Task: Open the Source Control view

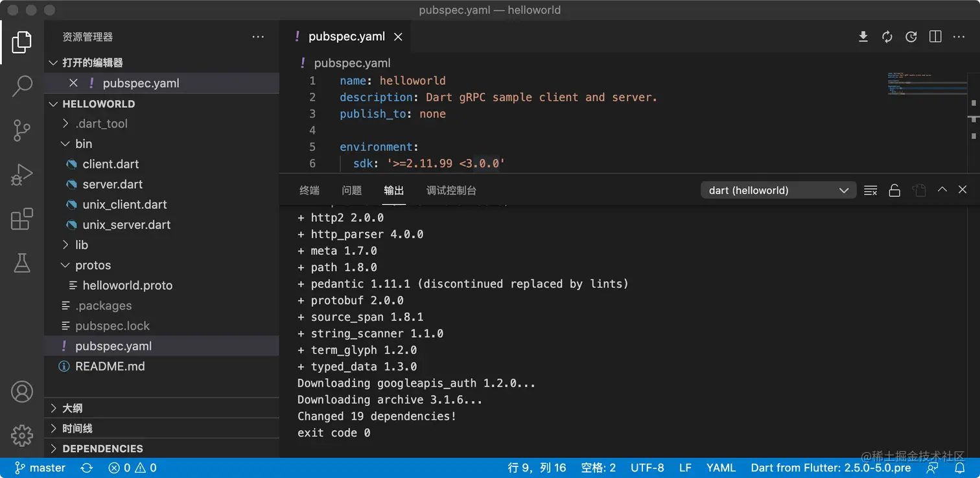Action: 21,130
